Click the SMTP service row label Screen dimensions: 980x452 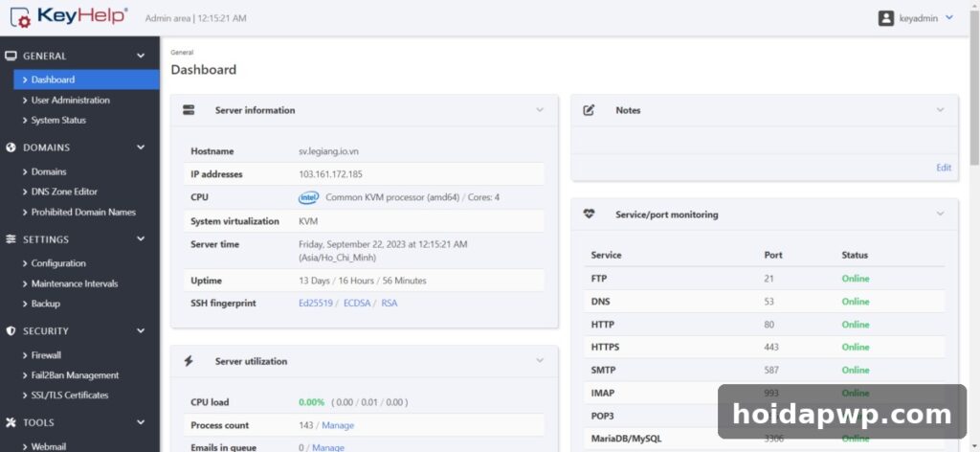pos(603,370)
